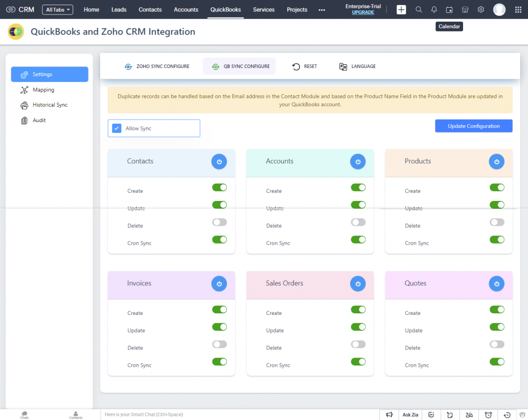Click the power icon on Products card

tap(497, 161)
